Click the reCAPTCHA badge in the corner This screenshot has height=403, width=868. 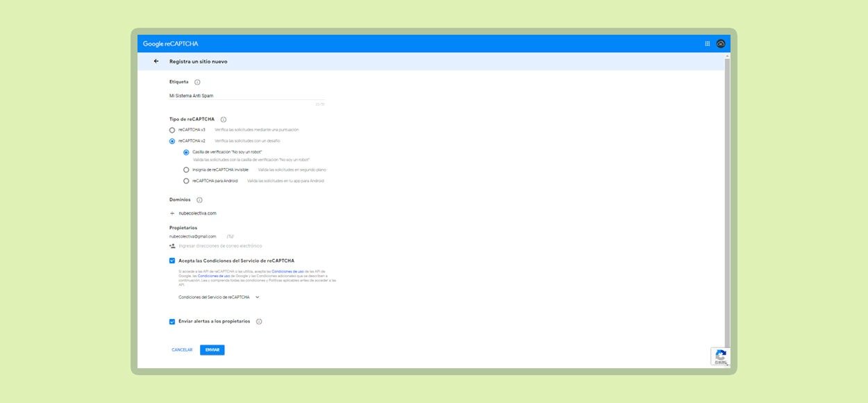pos(720,356)
